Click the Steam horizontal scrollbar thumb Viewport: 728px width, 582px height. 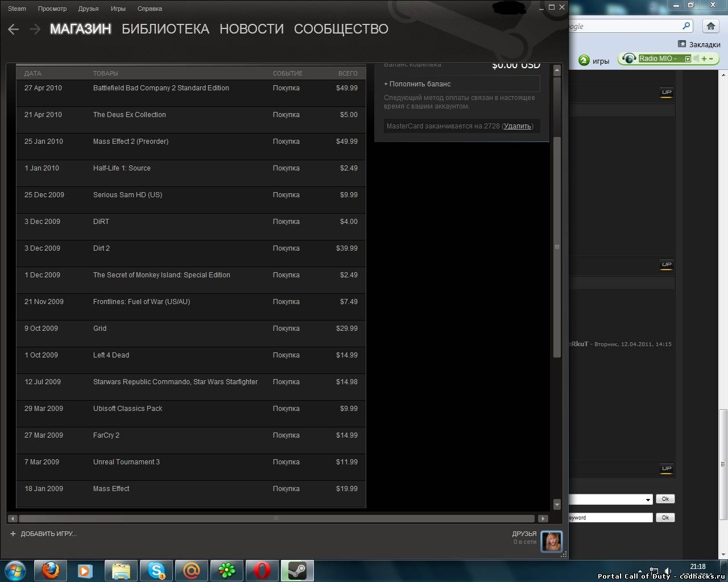coord(276,518)
